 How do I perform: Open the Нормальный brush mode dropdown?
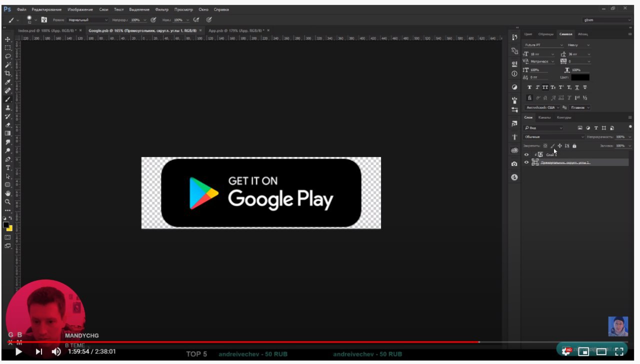pyautogui.click(x=87, y=20)
